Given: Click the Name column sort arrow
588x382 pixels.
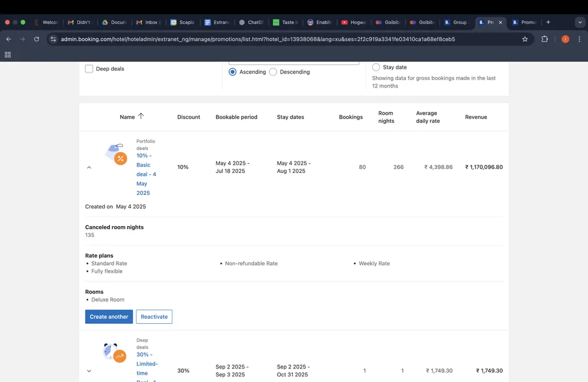Looking at the screenshot, I should click(x=141, y=117).
